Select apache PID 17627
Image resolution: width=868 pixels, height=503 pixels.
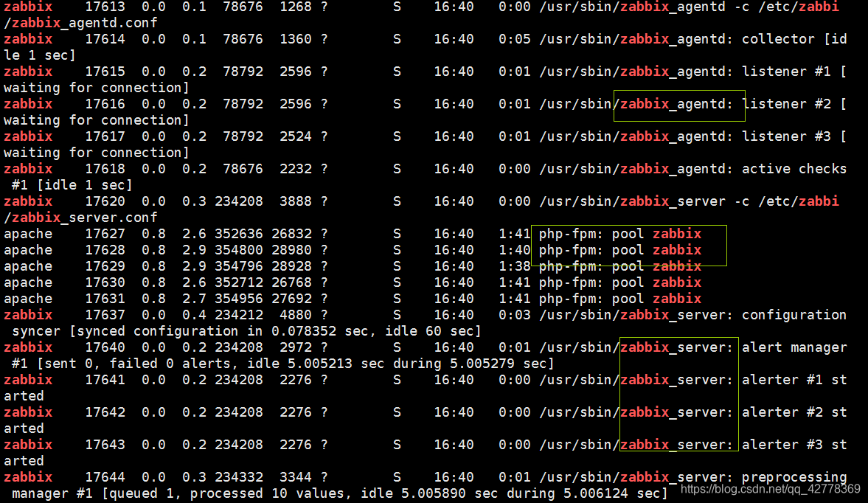click(105, 234)
